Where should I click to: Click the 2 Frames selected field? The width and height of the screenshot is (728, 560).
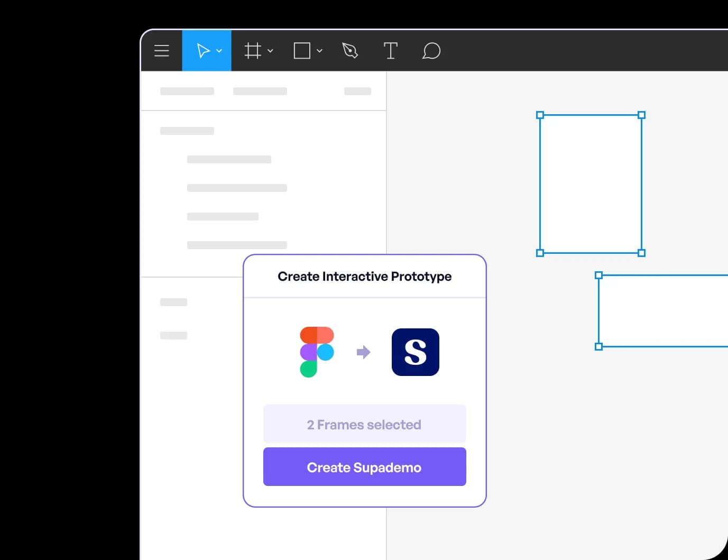(364, 424)
